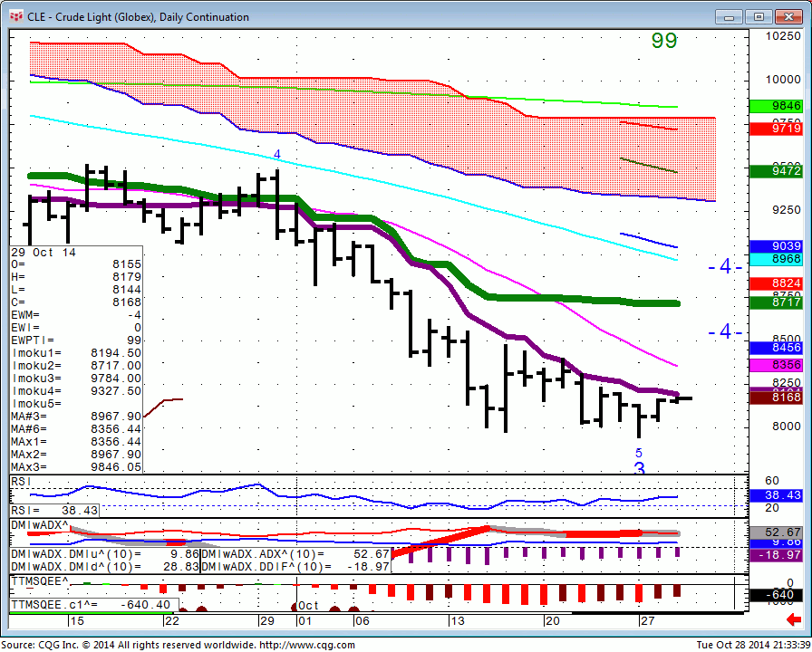The image size is (812, 652).
Task: Click the red left arrow at bottom right
Action: coord(793,618)
